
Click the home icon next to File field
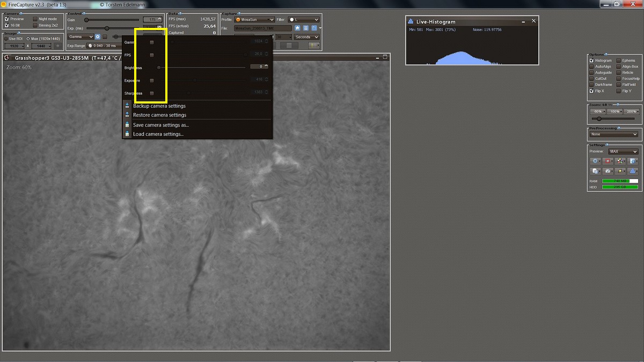(x=297, y=28)
